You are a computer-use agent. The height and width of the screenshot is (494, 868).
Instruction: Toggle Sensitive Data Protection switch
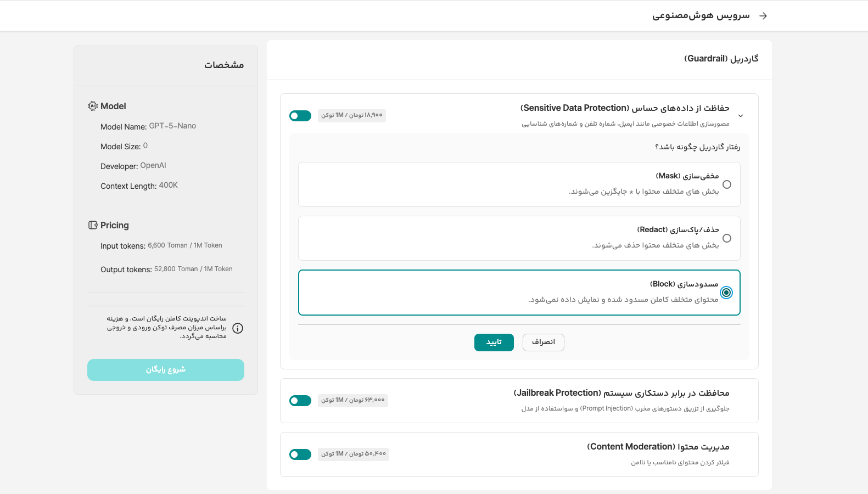click(300, 116)
